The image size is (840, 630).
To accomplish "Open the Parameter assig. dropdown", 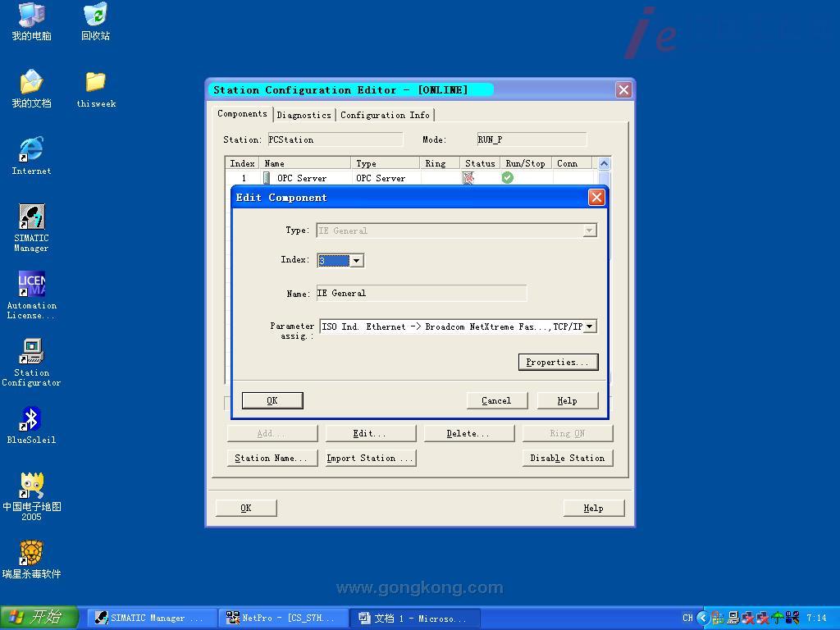I will 589,326.
